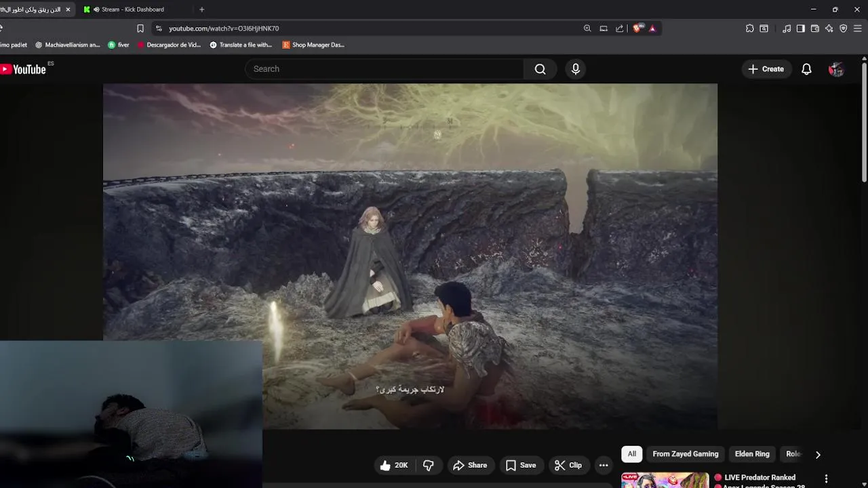The width and height of the screenshot is (868, 488).
Task: Open more actions with the three-dot icon
Action: [604, 465]
